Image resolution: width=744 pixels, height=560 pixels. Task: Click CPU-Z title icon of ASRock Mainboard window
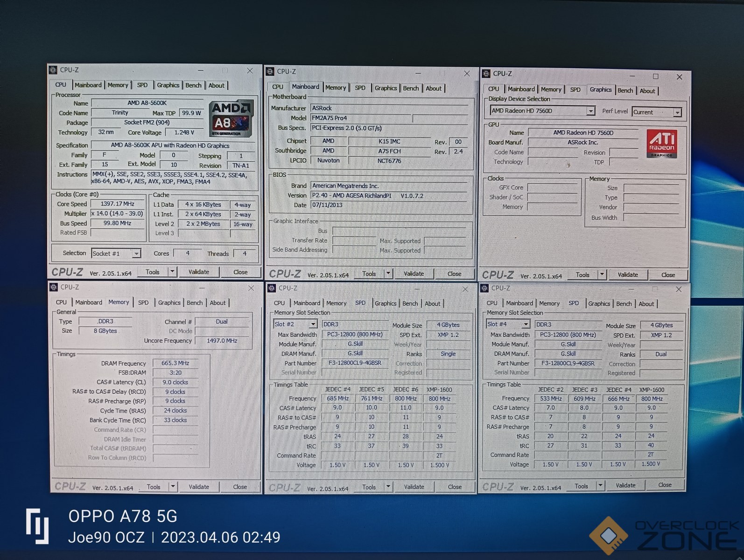(270, 71)
